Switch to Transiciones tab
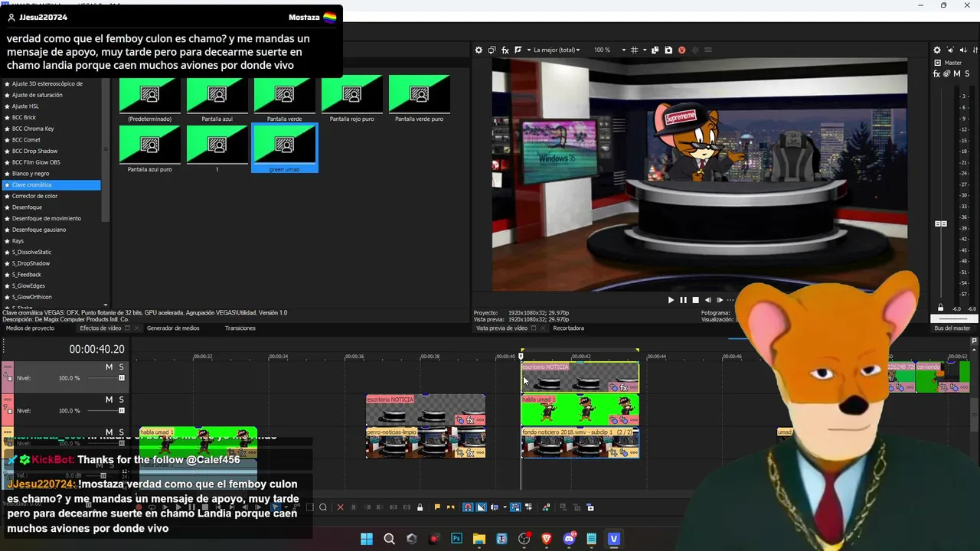 (x=240, y=328)
